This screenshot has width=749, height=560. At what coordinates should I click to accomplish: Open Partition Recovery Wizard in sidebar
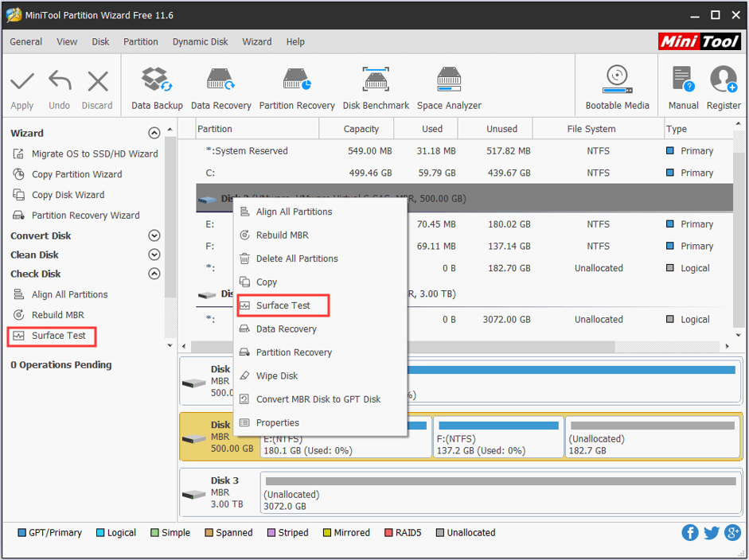point(76,216)
